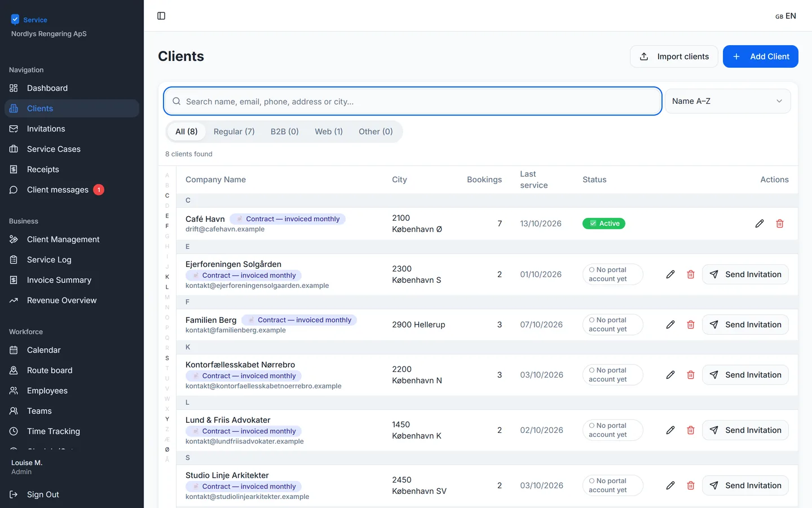Screen dimensions: 812x508
Task: Click the Import clients button
Action: coord(674,56)
